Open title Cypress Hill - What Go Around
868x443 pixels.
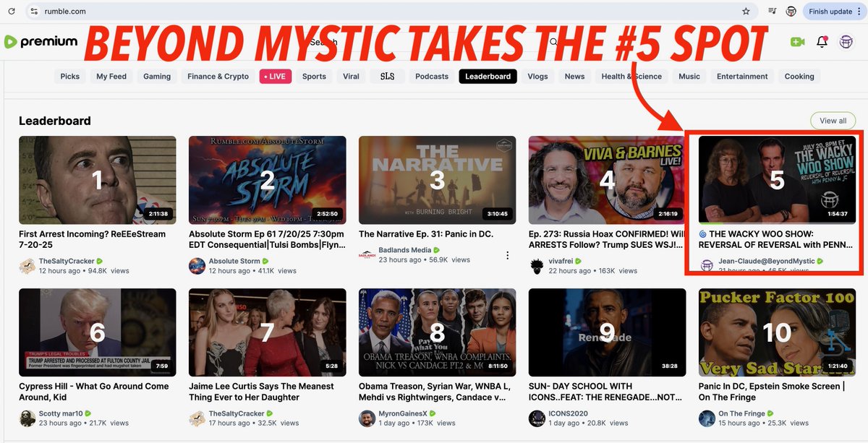(x=94, y=392)
